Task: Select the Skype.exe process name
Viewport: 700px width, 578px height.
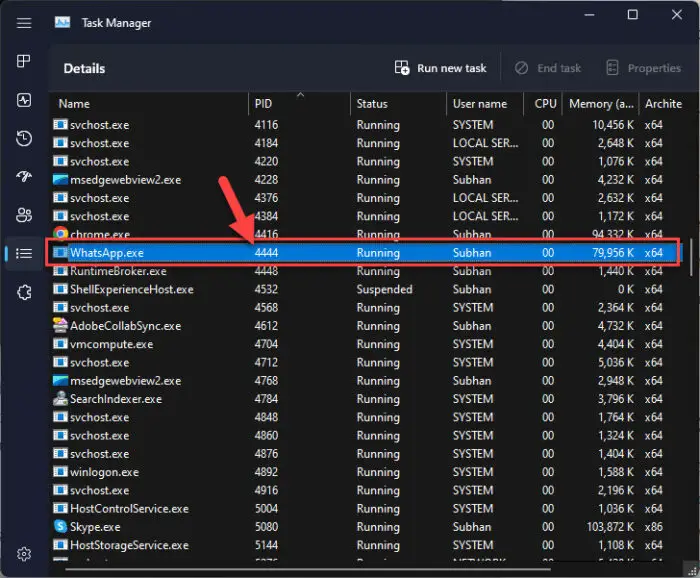Action: coord(95,527)
